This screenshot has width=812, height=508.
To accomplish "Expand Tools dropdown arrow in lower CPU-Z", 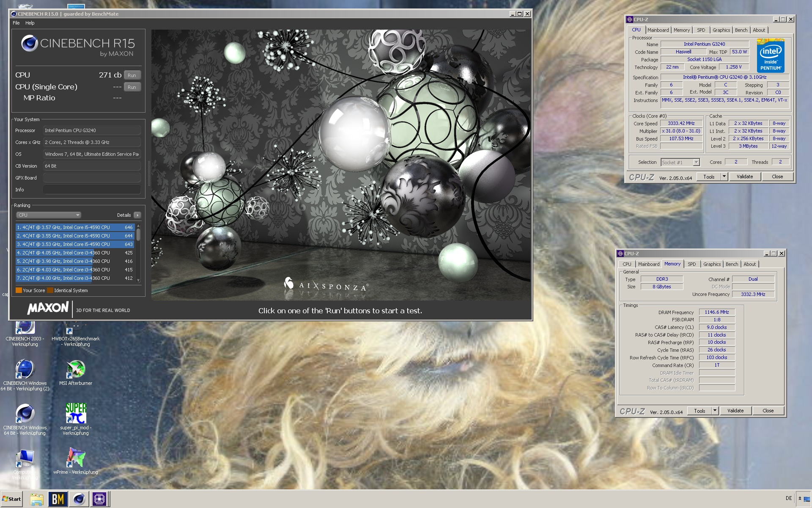I will tap(715, 411).
